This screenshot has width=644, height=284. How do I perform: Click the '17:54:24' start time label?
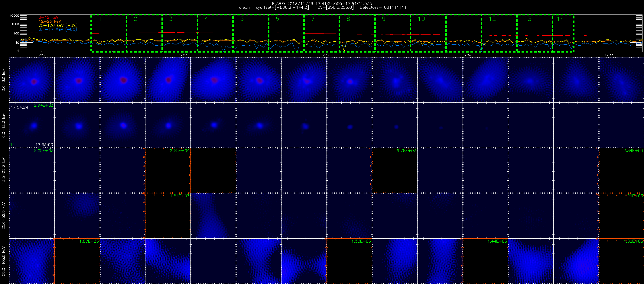19,107
